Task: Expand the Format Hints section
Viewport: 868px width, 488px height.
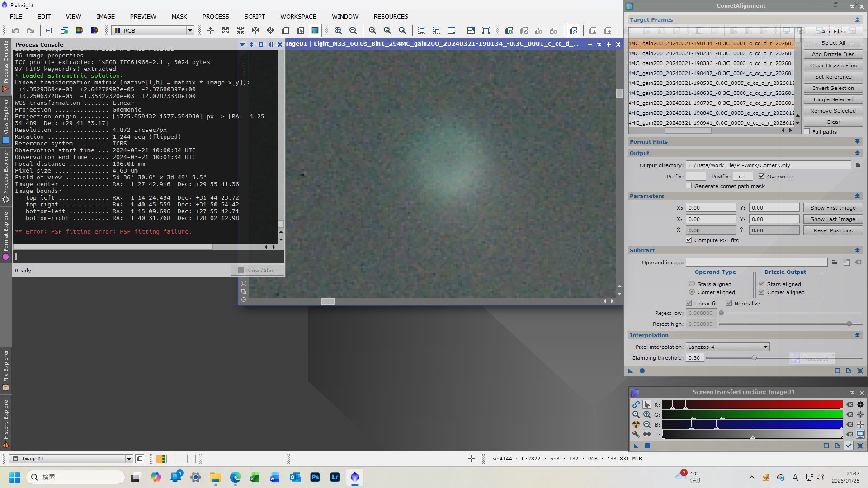Action: pyautogui.click(x=857, y=142)
